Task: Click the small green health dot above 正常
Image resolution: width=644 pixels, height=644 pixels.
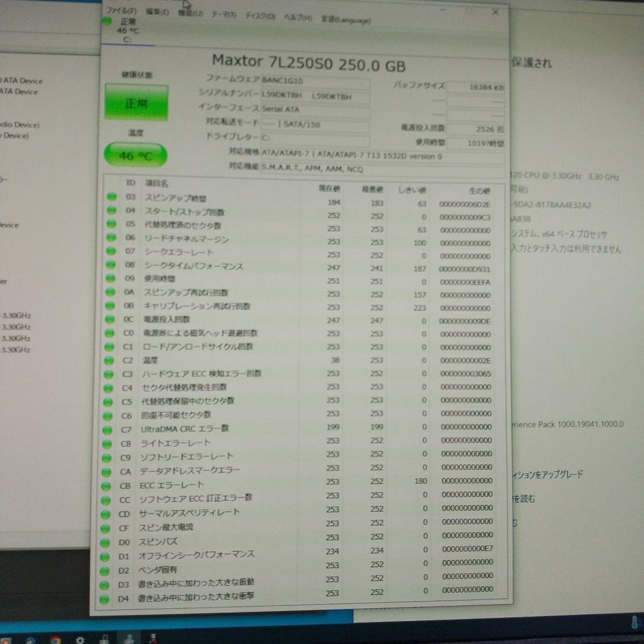Action: [106, 21]
